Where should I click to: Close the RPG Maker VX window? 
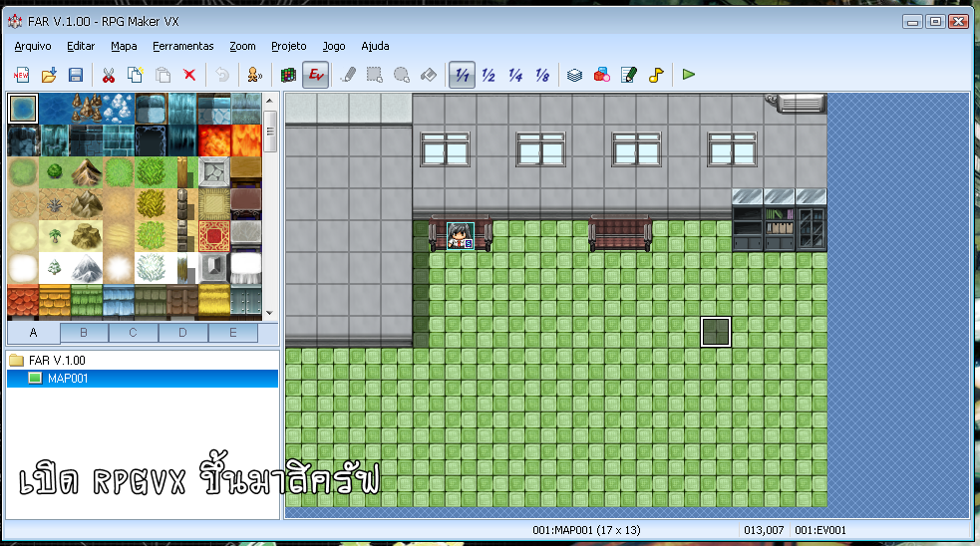[959, 22]
